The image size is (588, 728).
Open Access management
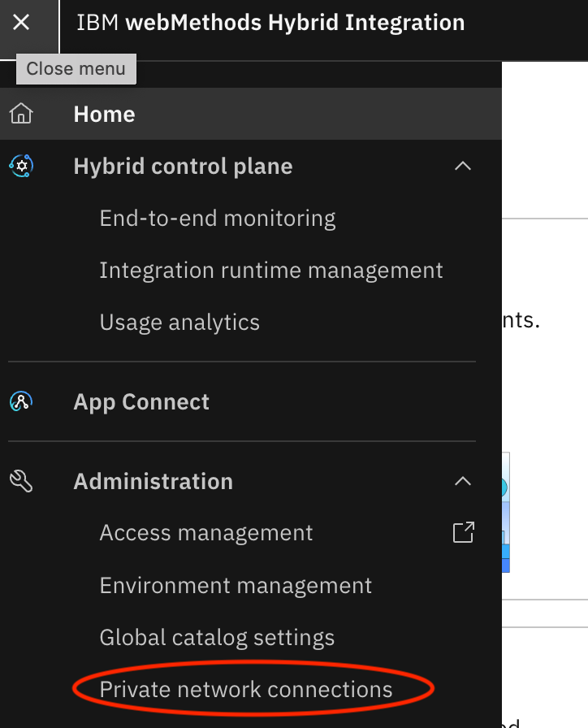coord(205,532)
